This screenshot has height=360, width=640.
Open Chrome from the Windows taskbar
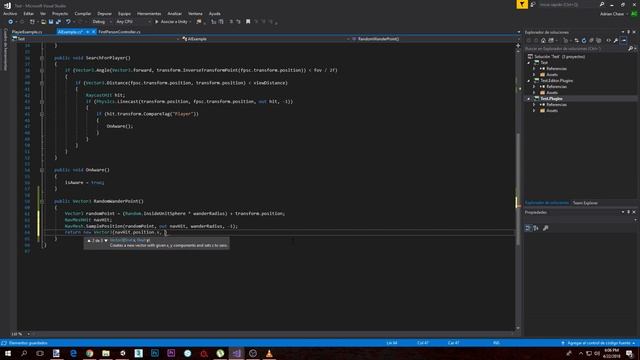89,353
